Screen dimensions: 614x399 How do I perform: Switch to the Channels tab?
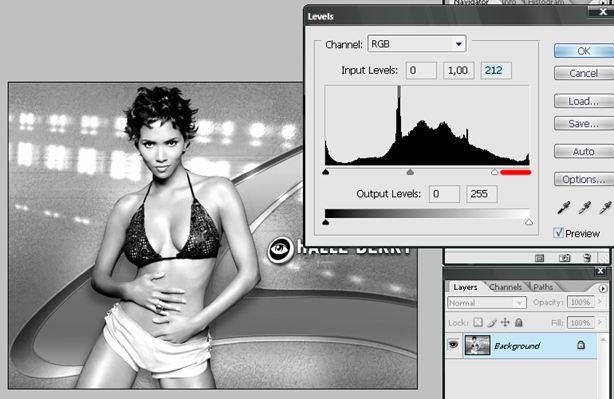(x=506, y=287)
